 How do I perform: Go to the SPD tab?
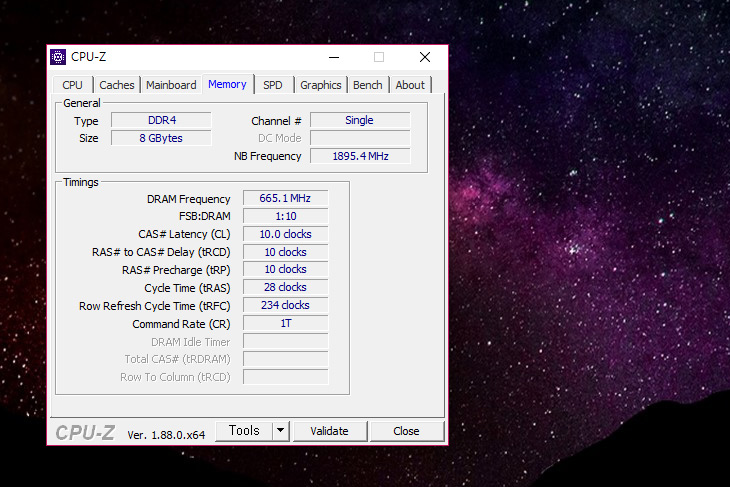(x=273, y=85)
